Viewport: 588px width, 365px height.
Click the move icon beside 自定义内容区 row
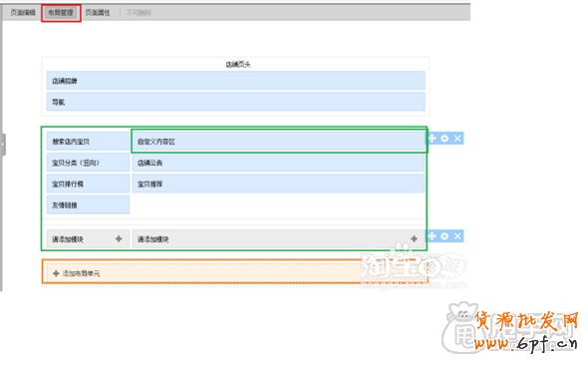click(x=433, y=138)
